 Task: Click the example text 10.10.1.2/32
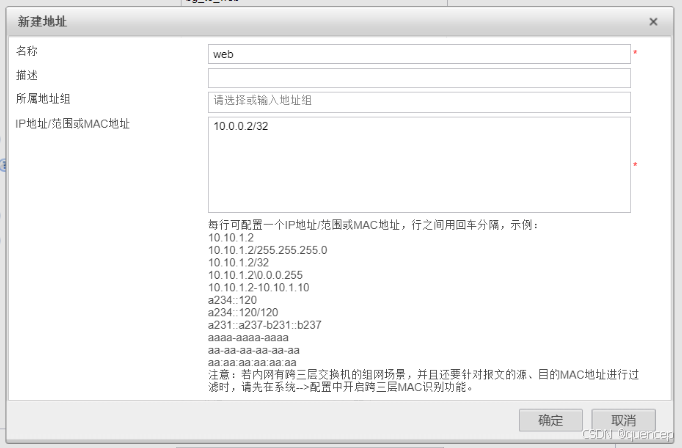coord(238,263)
